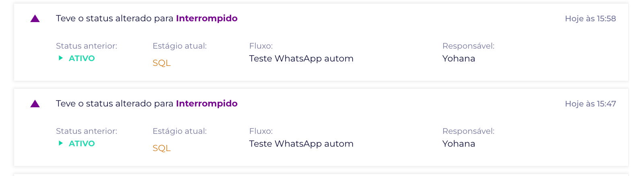Click the Interrompido status in the 15:47 entry

pos(206,104)
